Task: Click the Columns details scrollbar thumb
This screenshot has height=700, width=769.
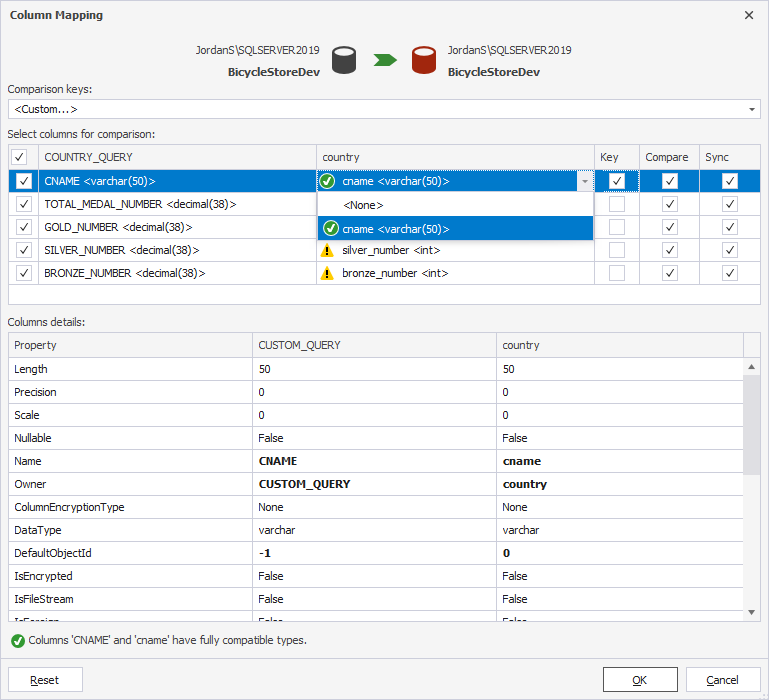Action: pos(751,425)
